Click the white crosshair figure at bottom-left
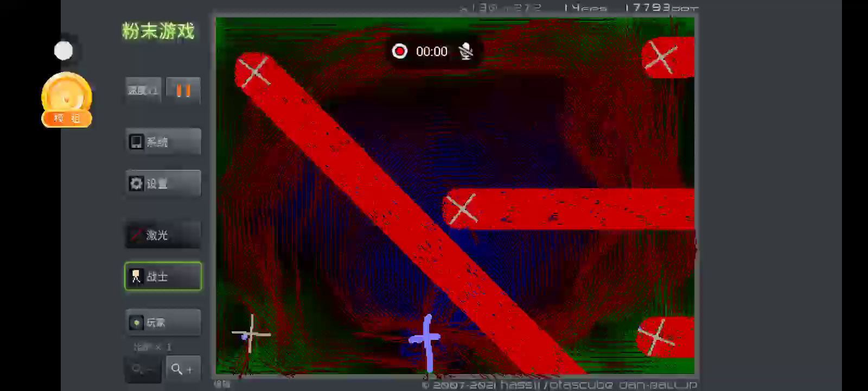The image size is (868, 391). click(x=251, y=333)
